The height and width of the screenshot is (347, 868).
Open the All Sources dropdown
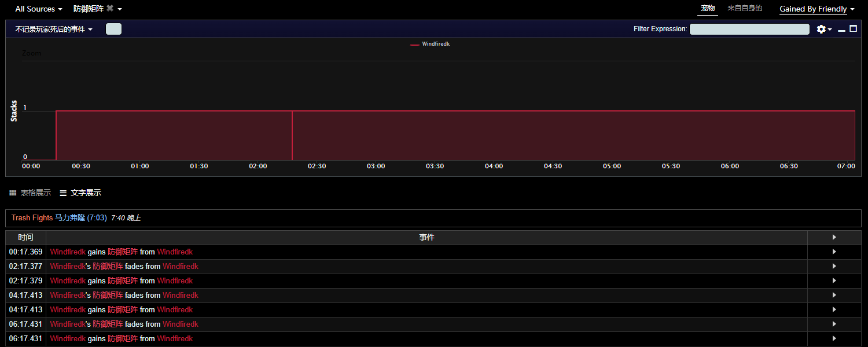(x=38, y=9)
